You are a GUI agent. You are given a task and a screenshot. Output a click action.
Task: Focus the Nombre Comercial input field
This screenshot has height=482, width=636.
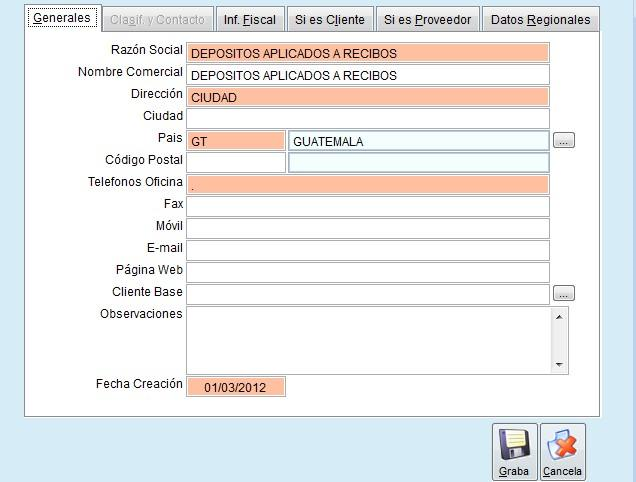367,75
